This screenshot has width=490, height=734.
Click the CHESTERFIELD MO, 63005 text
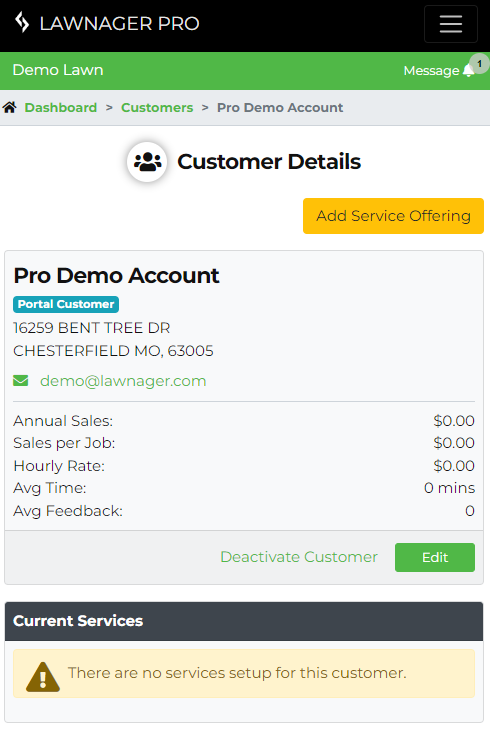click(113, 351)
